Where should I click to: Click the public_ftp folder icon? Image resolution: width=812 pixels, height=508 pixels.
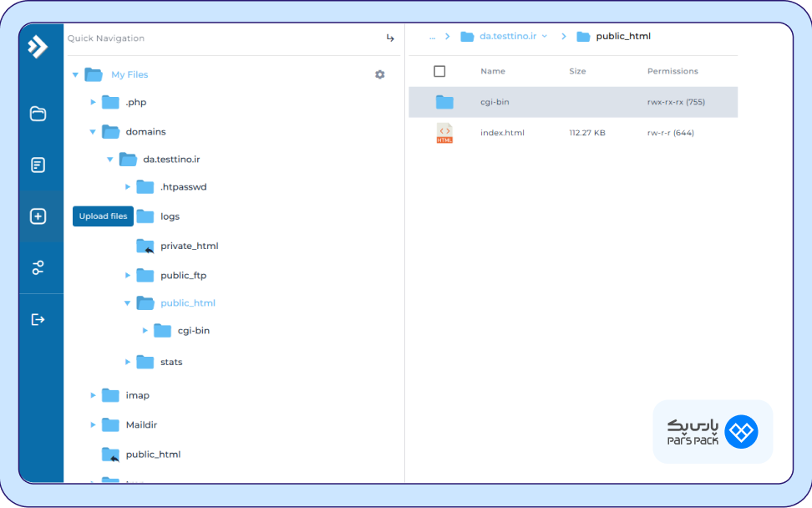click(x=145, y=276)
